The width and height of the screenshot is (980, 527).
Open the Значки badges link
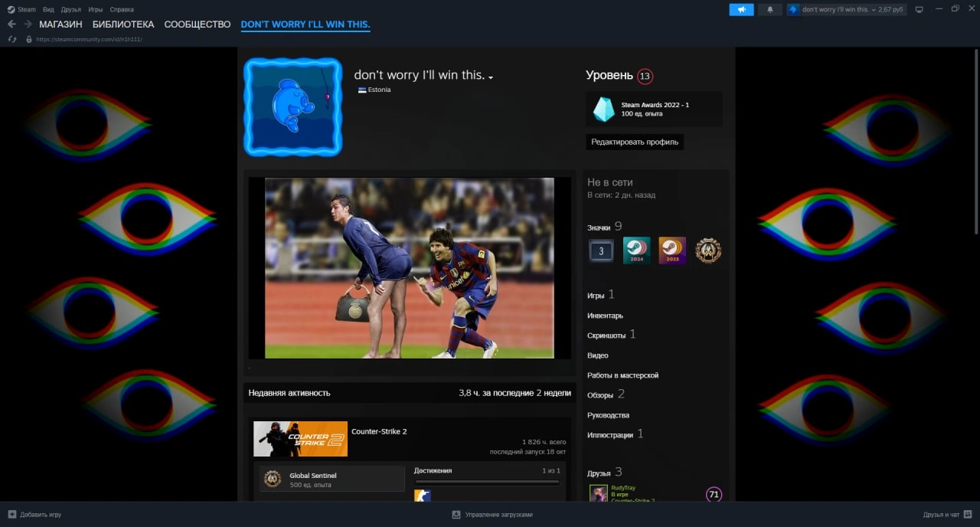pos(599,227)
